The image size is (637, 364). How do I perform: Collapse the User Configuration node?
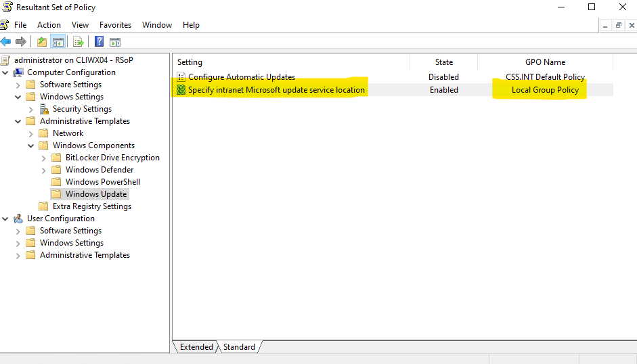5,219
